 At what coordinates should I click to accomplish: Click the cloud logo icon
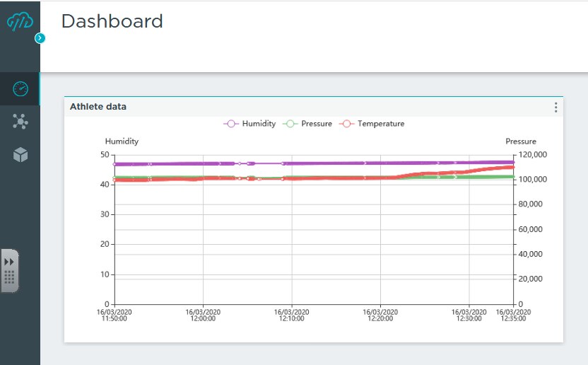19,22
